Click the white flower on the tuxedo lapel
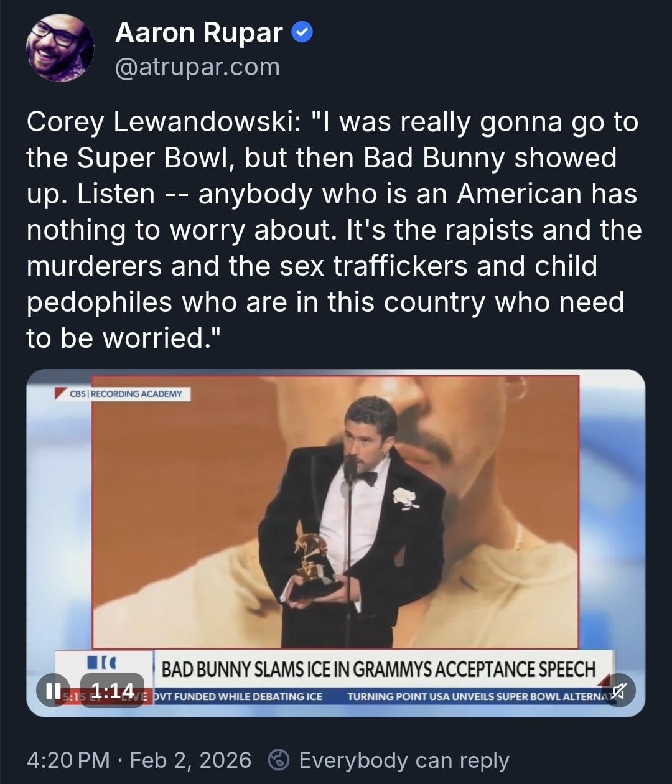Screen dimensions: 672x784 click(x=406, y=498)
